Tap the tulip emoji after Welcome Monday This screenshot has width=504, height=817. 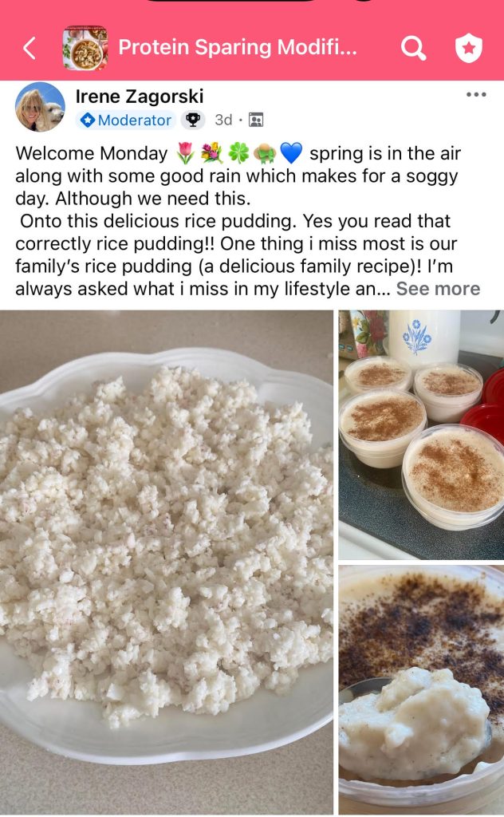click(x=185, y=153)
